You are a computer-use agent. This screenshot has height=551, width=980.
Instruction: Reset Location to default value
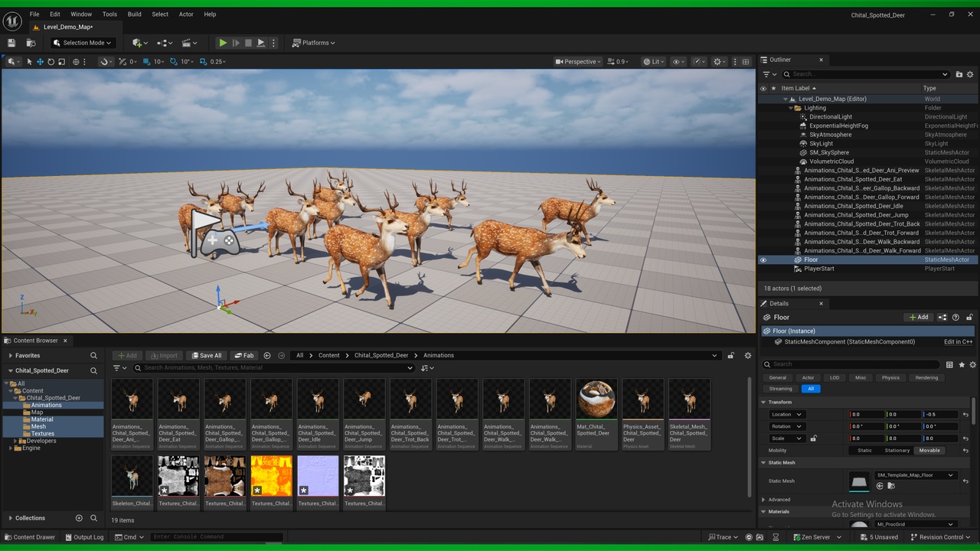965,414
